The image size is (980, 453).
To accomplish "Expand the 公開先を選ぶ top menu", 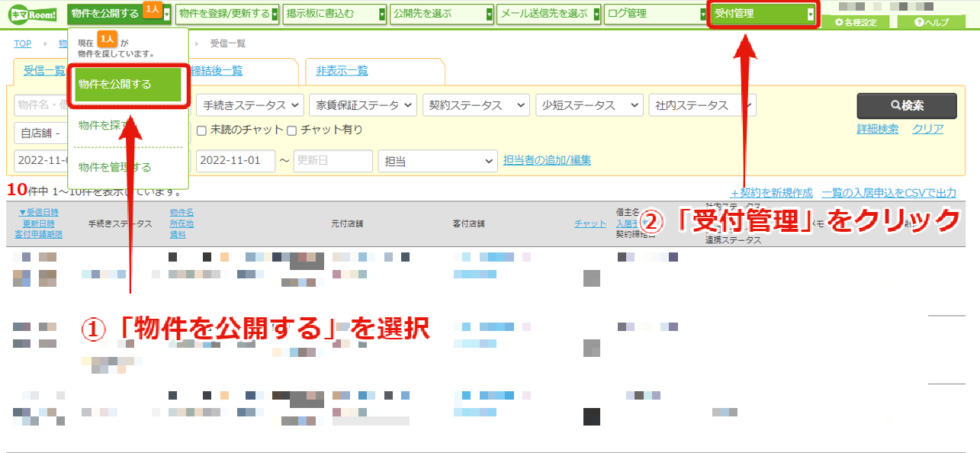I will (441, 14).
